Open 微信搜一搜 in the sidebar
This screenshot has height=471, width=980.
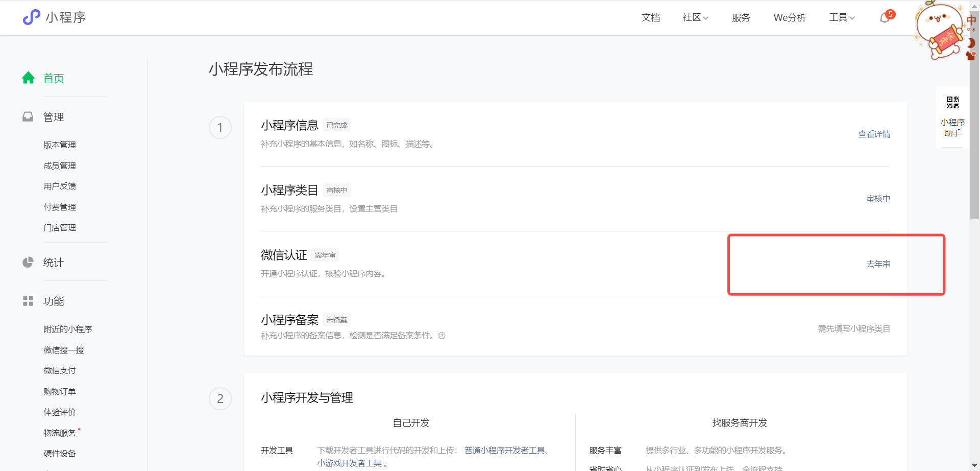[64, 350]
